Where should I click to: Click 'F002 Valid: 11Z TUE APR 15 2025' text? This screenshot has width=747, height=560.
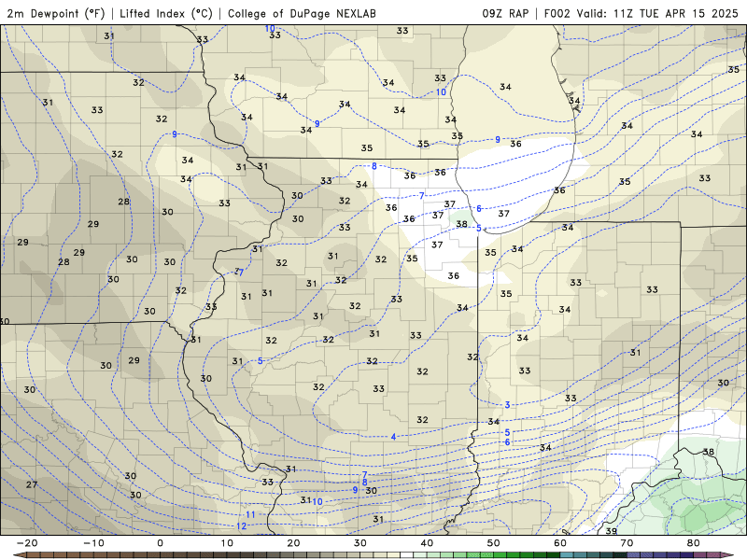[x=641, y=13]
